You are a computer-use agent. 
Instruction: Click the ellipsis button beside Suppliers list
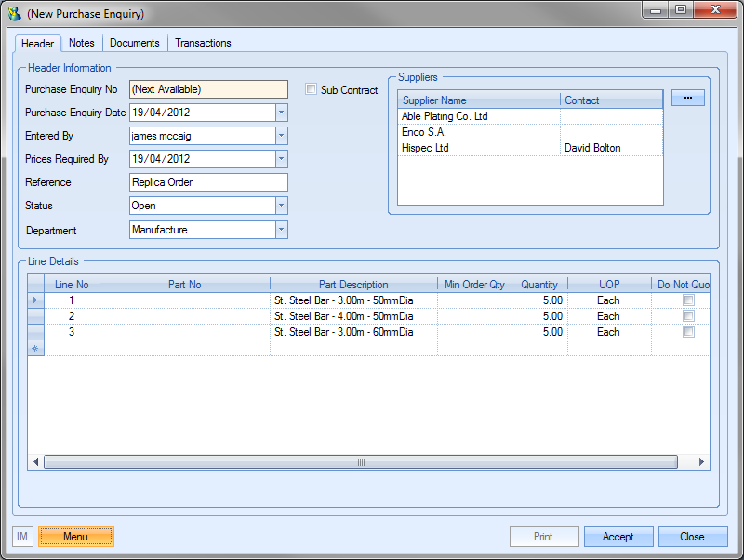pos(687,98)
